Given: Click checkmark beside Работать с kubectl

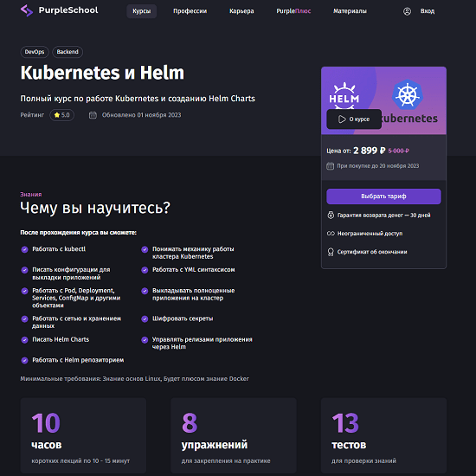Looking at the screenshot, I should 24,249.
